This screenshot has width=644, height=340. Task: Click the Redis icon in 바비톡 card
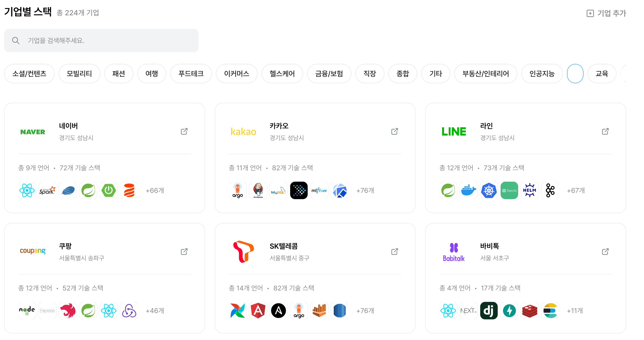click(530, 311)
